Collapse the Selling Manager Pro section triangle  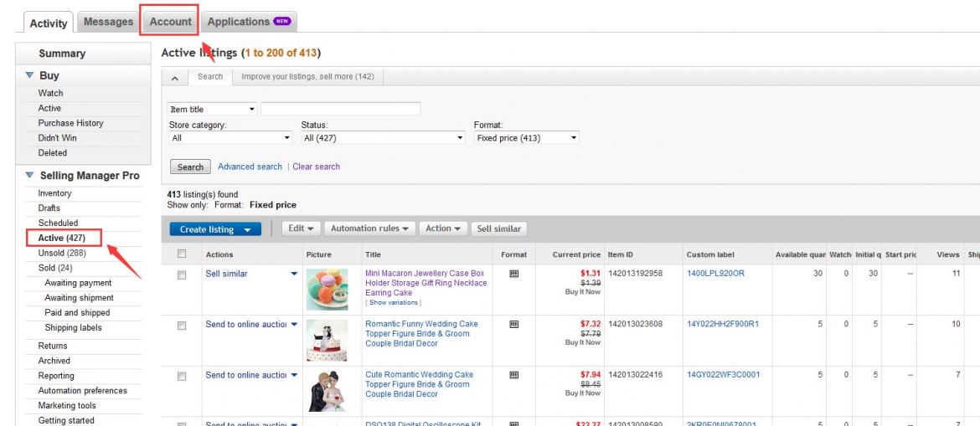(29, 176)
